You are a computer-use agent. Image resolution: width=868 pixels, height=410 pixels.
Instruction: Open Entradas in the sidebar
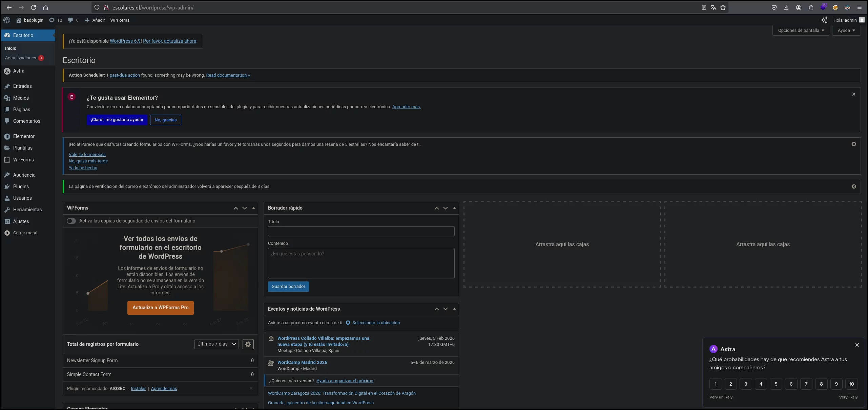point(28,86)
